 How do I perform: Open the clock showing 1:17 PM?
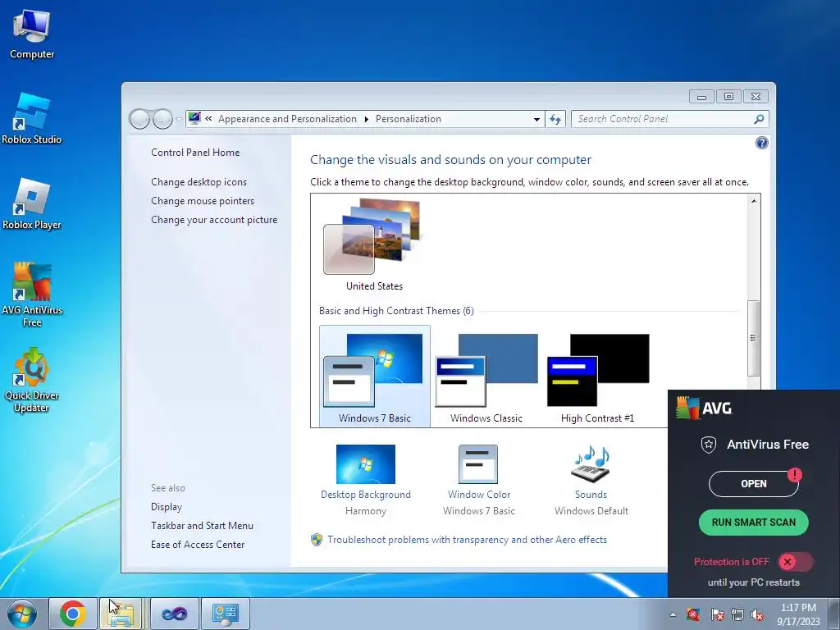coord(798,614)
